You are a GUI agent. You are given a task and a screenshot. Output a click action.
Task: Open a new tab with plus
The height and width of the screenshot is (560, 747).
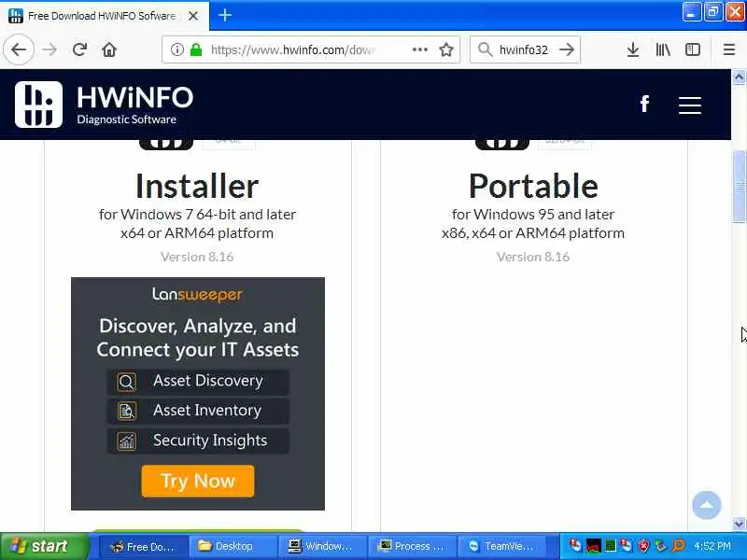tap(225, 15)
